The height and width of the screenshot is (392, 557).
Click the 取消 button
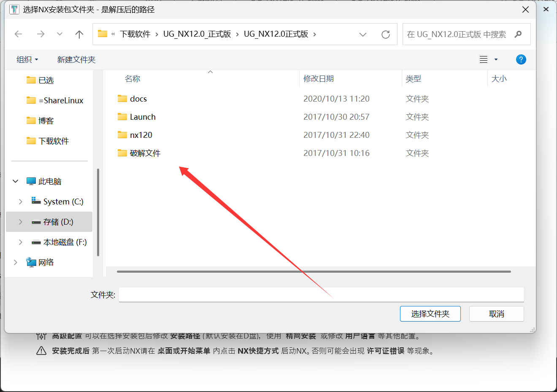[x=496, y=314]
